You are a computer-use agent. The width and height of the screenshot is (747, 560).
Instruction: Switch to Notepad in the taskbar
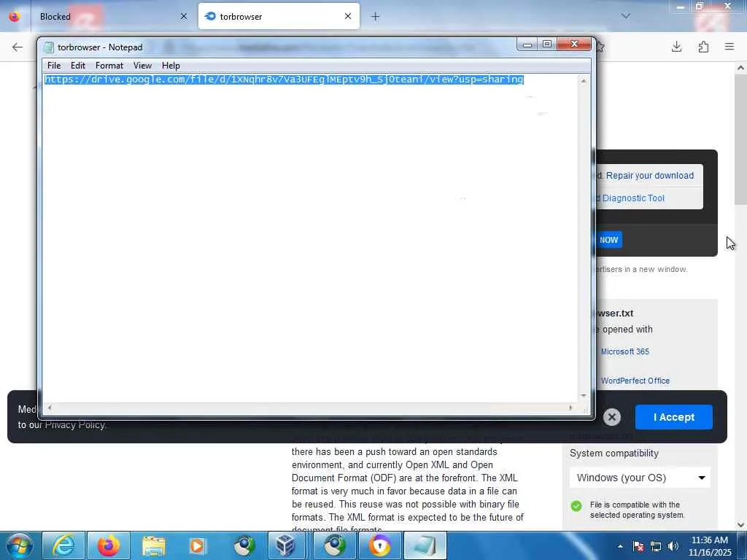(x=425, y=545)
